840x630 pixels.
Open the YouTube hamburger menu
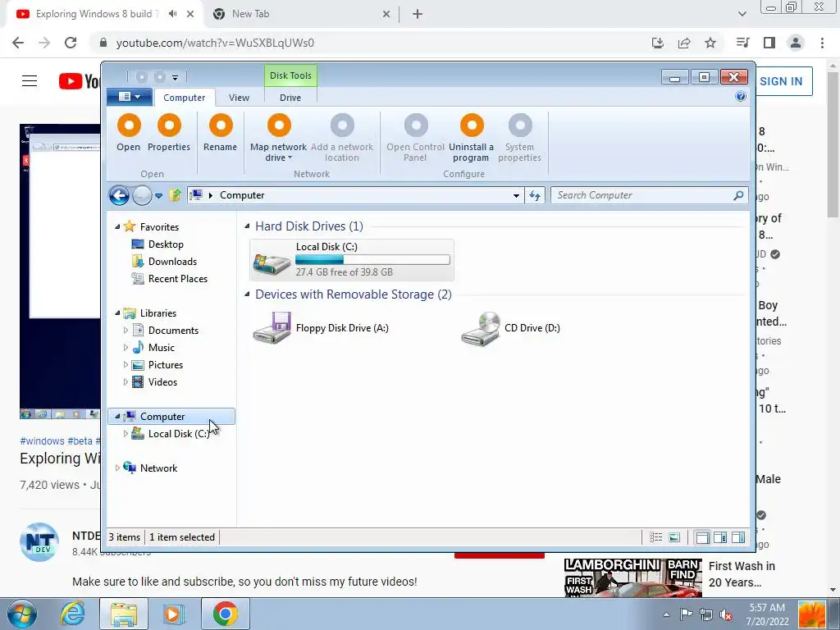30,81
